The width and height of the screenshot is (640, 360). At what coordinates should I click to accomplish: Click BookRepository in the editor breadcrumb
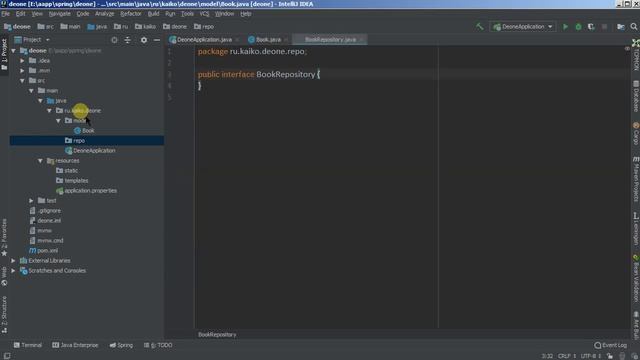(x=217, y=335)
